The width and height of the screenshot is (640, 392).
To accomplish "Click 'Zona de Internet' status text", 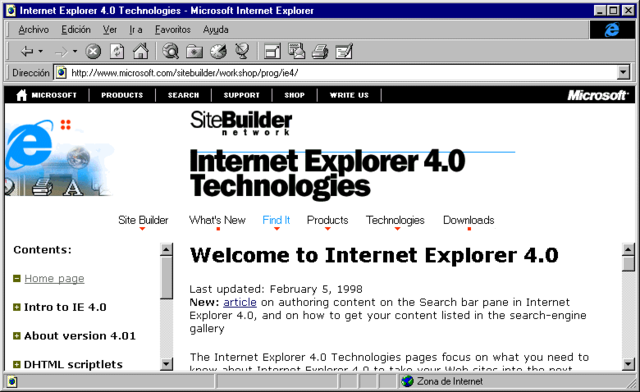I will coord(449,381).
